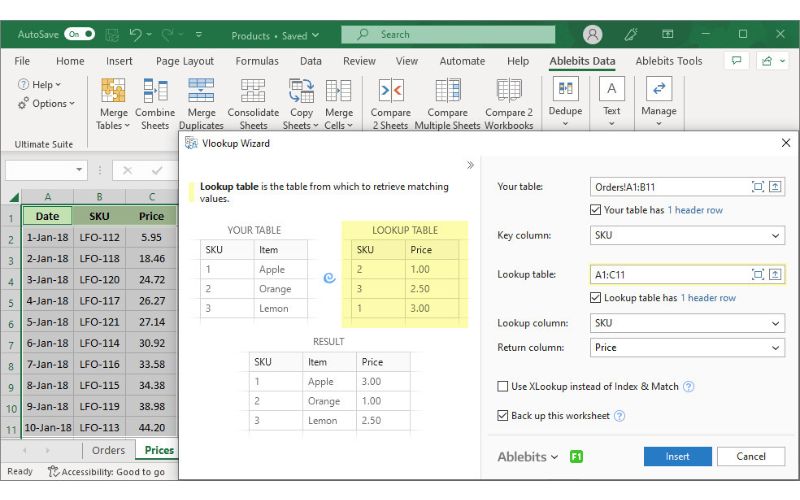The image size is (800, 500).
Task: Click the Ribbon display mode icon
Action: pyautogui.click(x=667, y=34)
